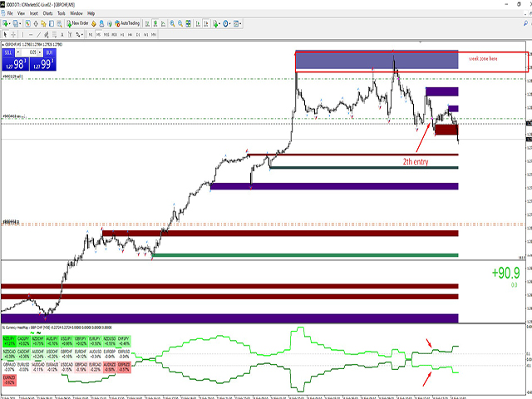Toggle the Navigator star-folder icon
532x399 pixels.
pos(43,24)
